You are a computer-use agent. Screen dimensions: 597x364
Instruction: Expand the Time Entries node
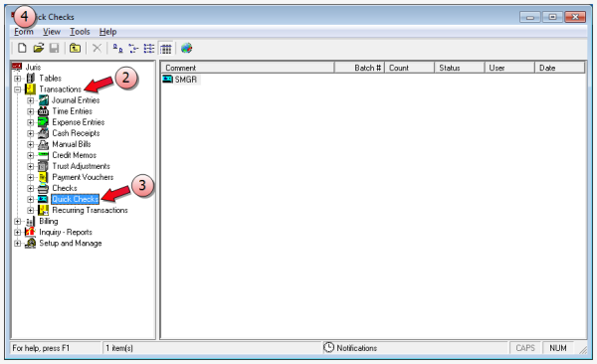click(31, 111)
